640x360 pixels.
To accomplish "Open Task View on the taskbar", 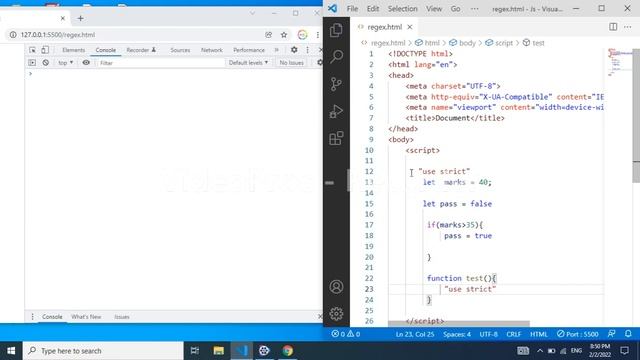I will (195, 351).
